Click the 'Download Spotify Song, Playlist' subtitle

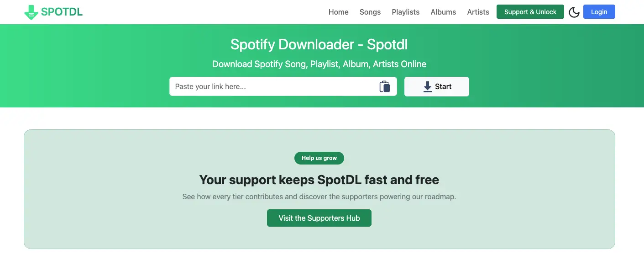point(319,64)
